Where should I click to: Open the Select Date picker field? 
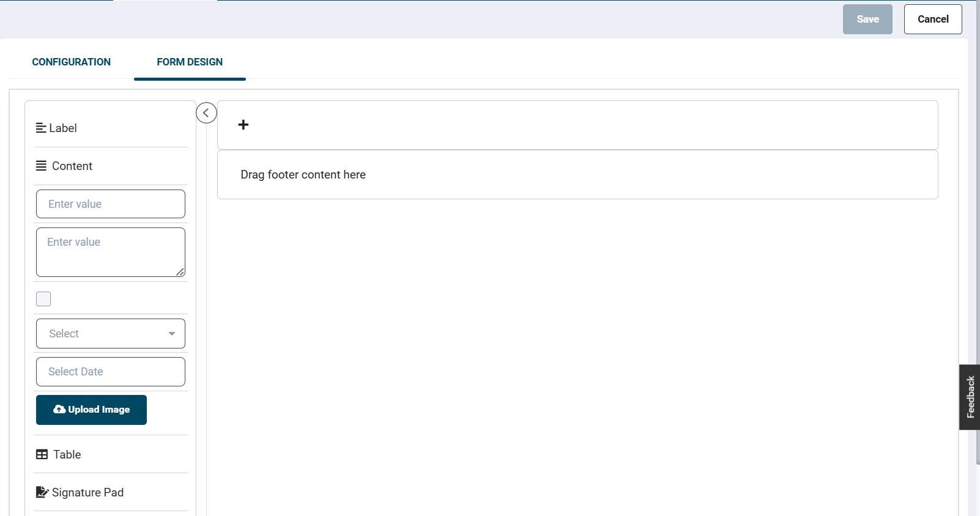111,372
